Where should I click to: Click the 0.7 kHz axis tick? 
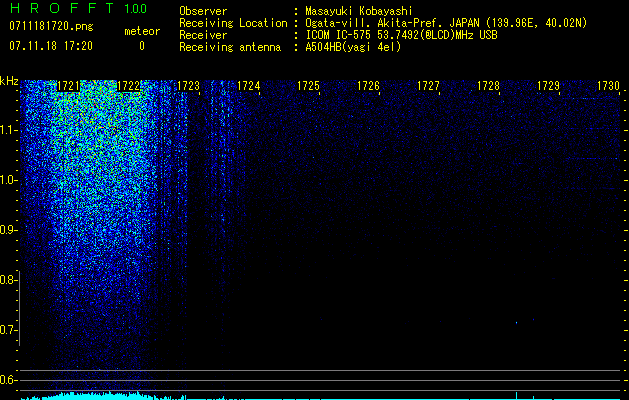9,330
